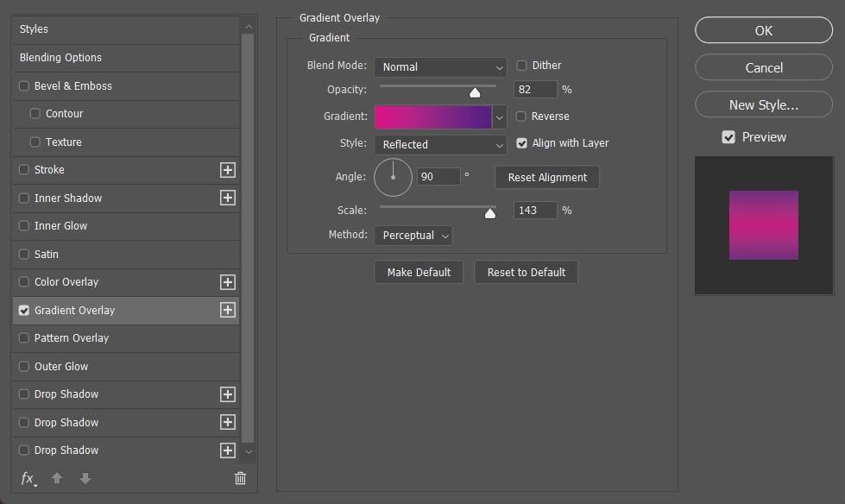Screen dimensions: 845x504
Task: Open the Blend Mode dropdown
Action: [440, 66]
